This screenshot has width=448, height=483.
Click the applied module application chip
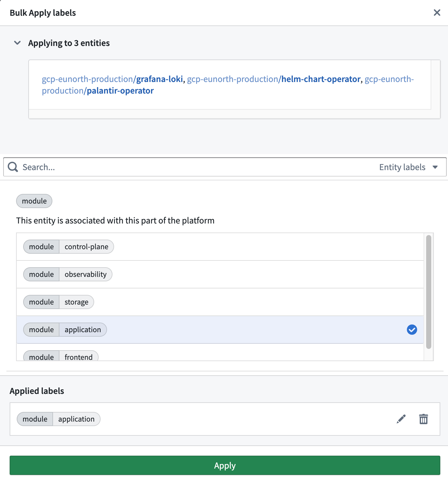[x=58, y=419]
